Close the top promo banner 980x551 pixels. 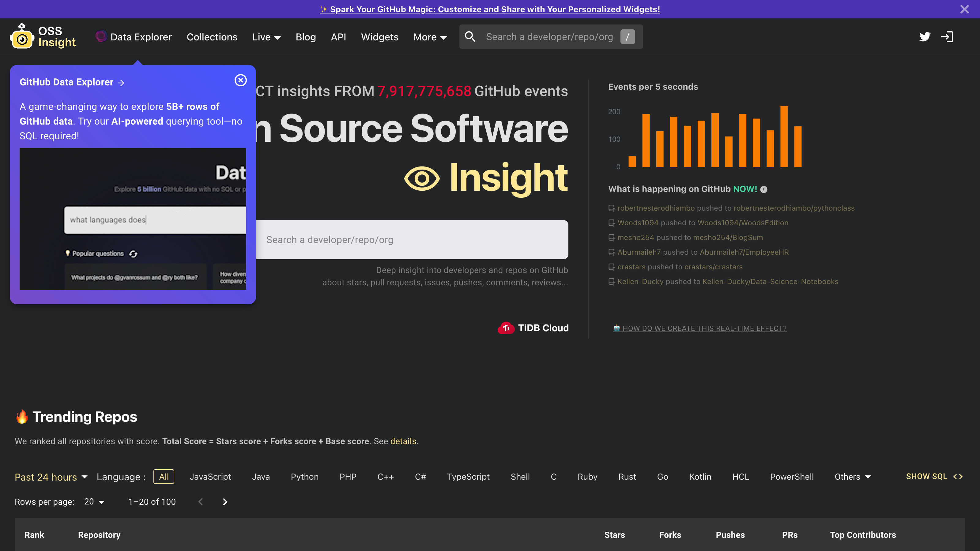pos(964,9)
